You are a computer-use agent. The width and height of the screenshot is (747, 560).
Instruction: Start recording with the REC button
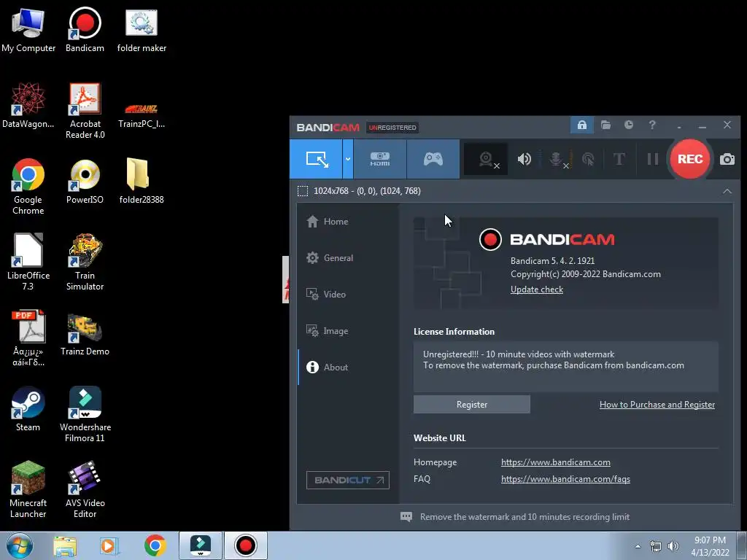690,159
